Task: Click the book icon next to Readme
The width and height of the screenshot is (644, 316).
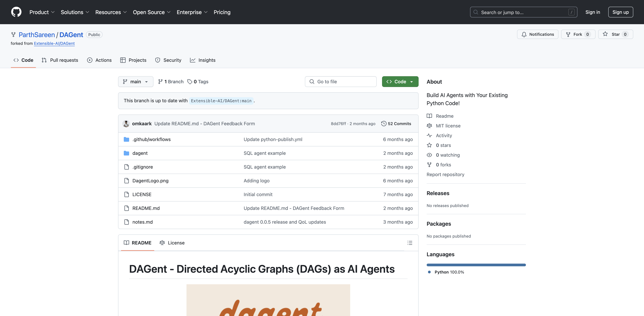Action: tap(429, 116)
